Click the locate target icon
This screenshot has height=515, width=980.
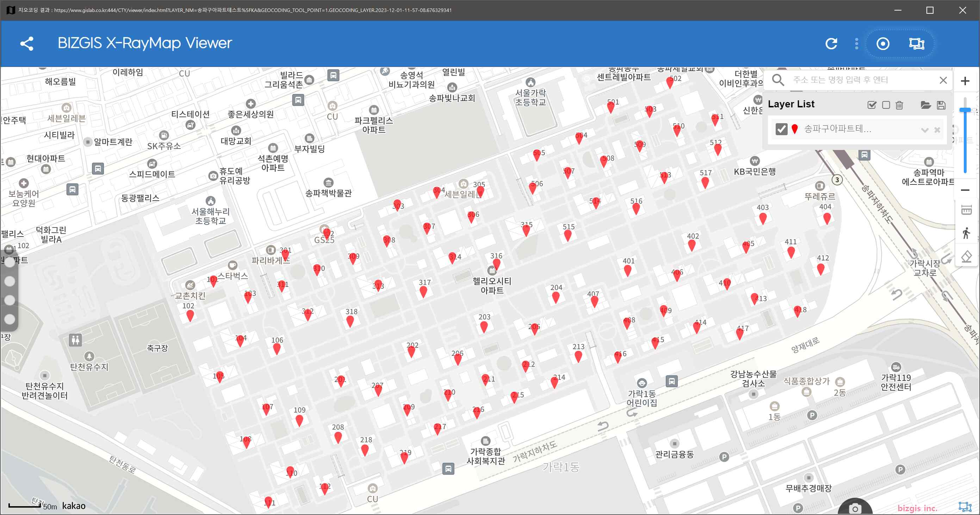pyautogui.click(x=883, y=44)
